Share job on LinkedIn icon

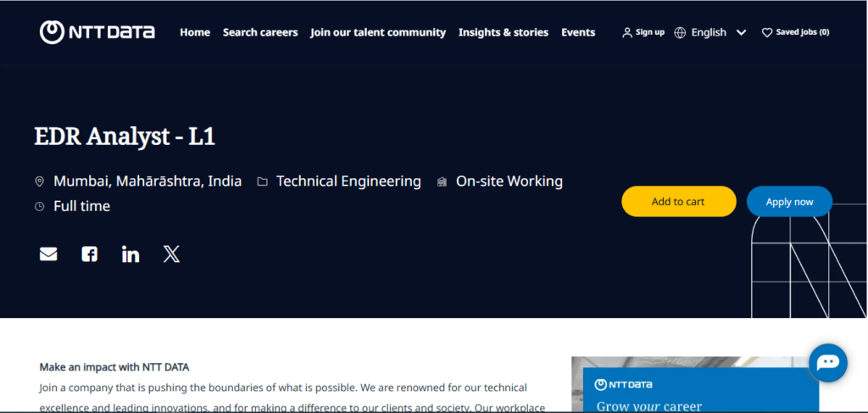130,254
